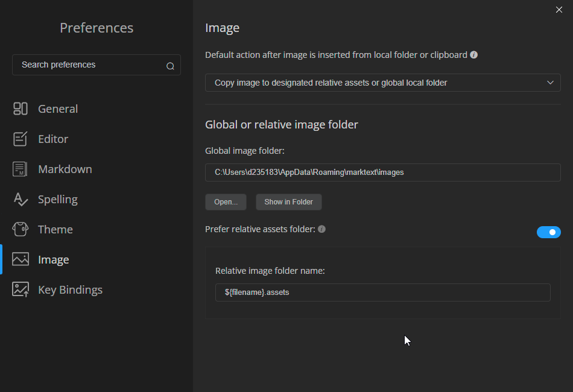Click the info tooltip next to default action
573x392 pixels.
pyautogui.click(x=474, y=54)
